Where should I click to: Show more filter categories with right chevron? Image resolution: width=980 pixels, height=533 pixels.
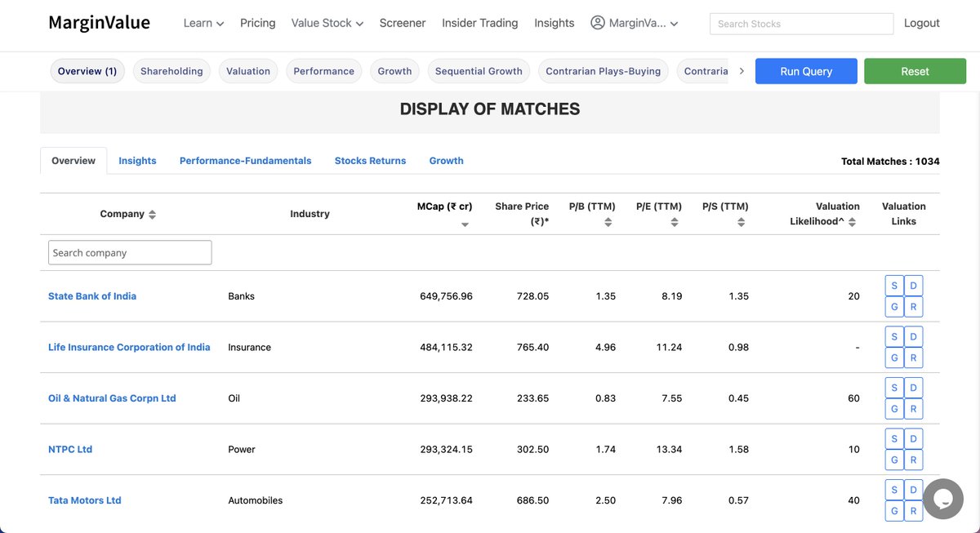pyautogui.click(x=742, y=71)
